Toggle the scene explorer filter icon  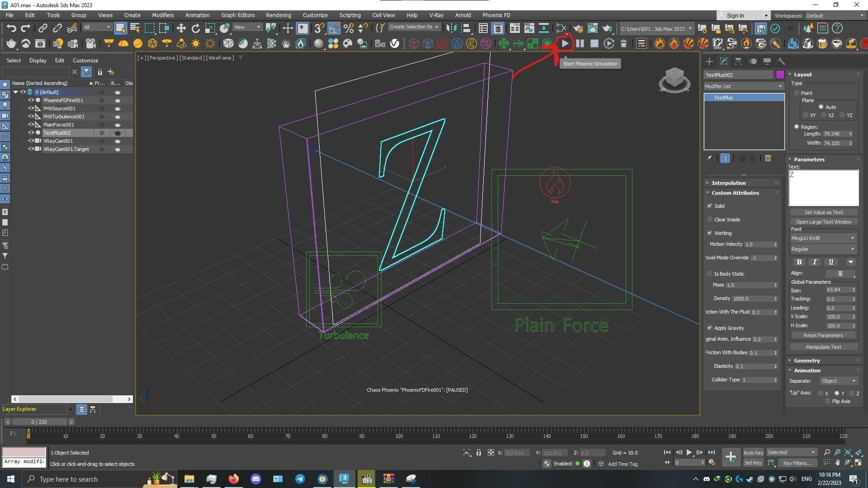tap(86, 72)
